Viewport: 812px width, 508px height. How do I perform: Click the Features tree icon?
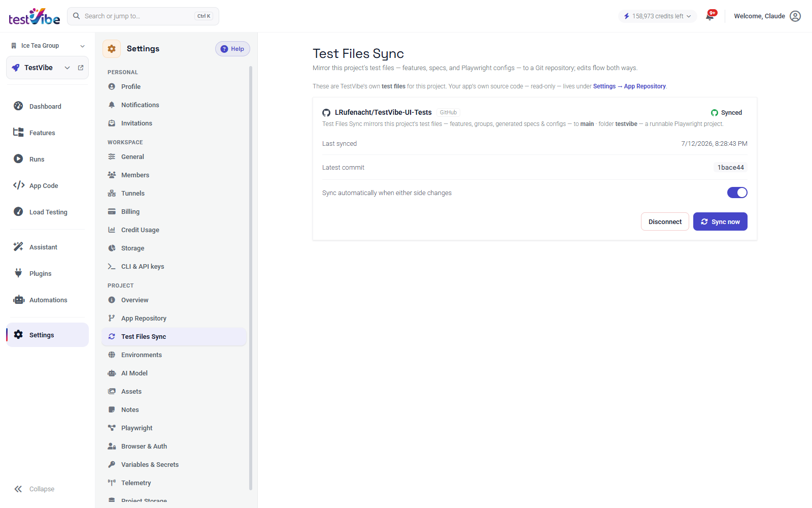tap(18, 133)
